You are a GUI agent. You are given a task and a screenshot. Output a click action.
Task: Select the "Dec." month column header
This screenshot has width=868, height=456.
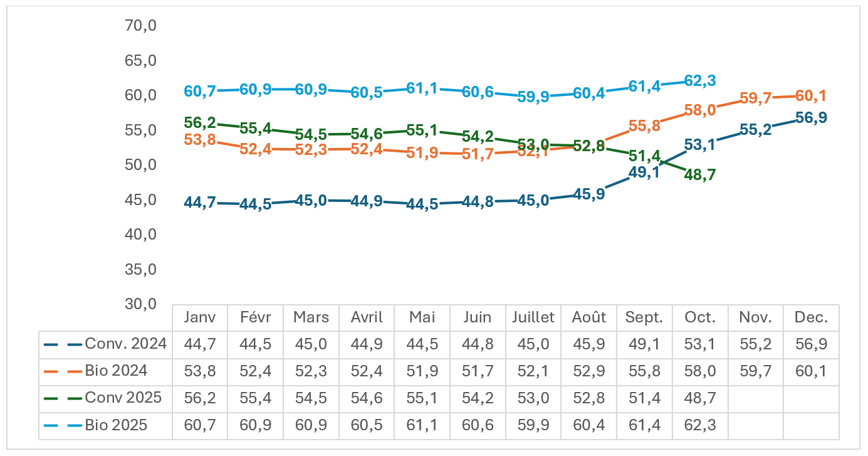[811, 317]
